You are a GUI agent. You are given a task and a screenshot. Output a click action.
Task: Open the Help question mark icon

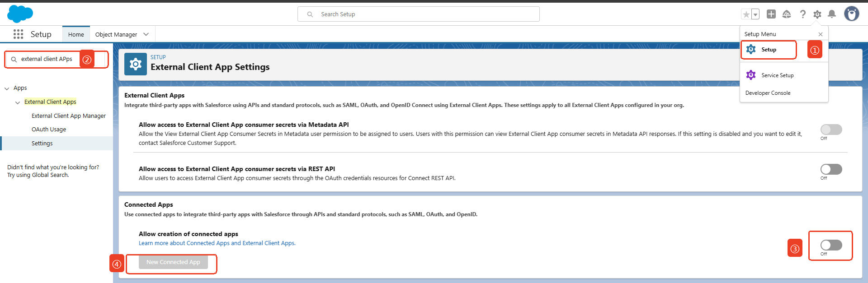[x=802, y=14]
